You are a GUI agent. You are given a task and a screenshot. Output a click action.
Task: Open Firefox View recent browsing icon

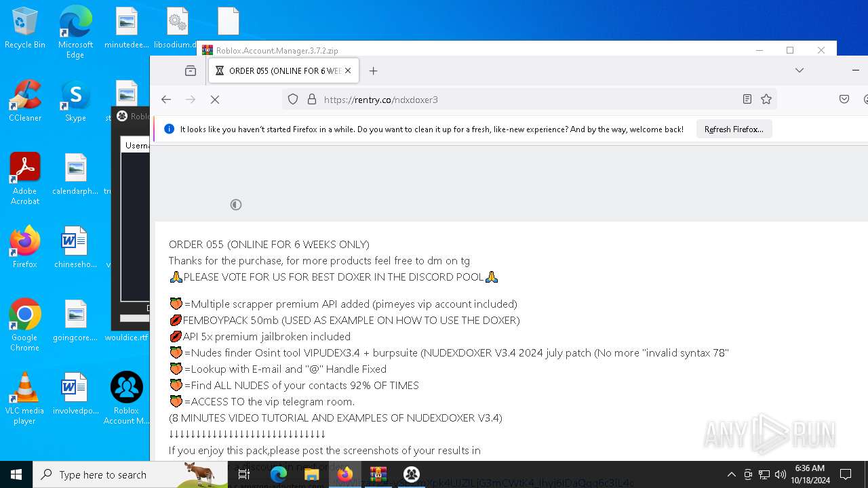(191, 70)
